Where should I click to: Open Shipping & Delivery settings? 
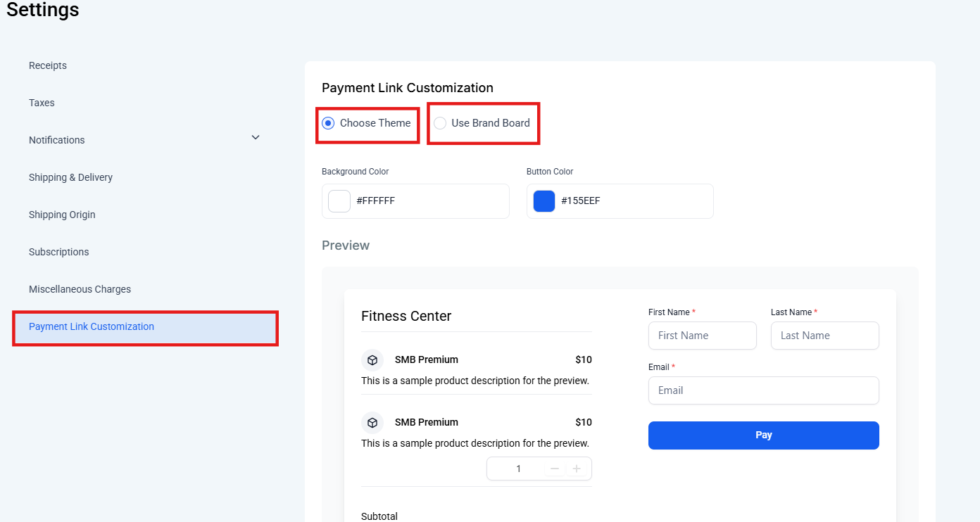[x=70, y=177]
